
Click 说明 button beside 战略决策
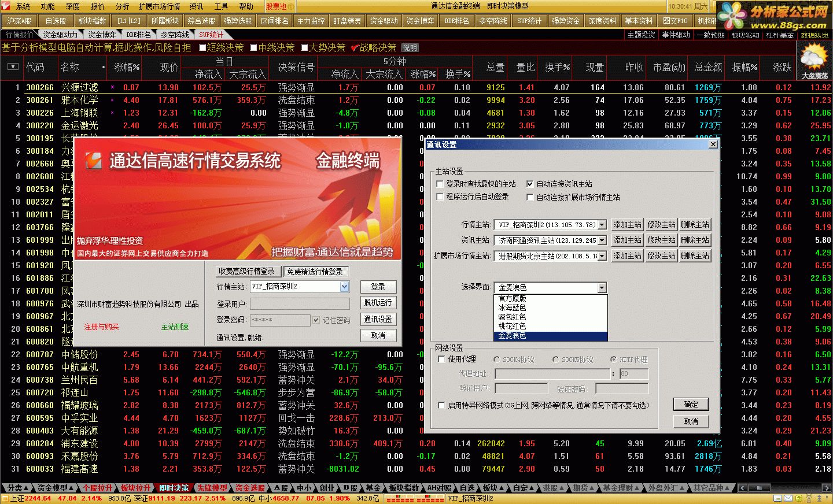coord(410,48)
